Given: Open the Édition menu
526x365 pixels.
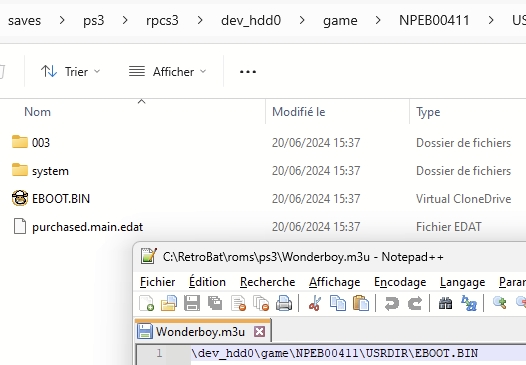Looking at the screenshot, I should coord(207,282).
